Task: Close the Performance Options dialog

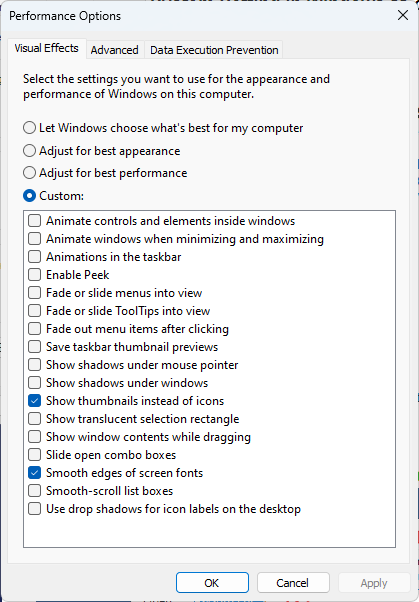Action: 403,16
